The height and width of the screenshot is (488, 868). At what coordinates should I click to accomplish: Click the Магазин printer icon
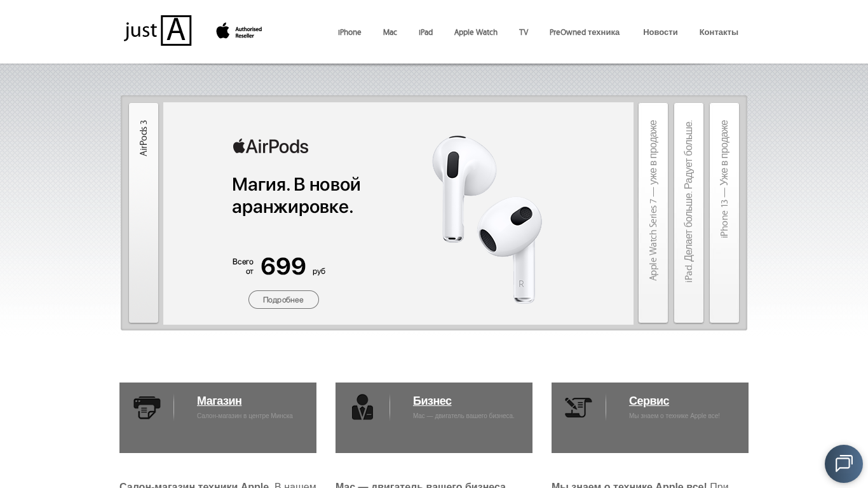click(147, 407)
